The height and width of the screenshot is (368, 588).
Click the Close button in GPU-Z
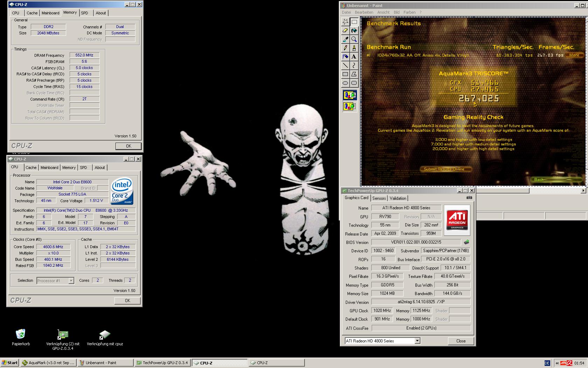(461, 341)
